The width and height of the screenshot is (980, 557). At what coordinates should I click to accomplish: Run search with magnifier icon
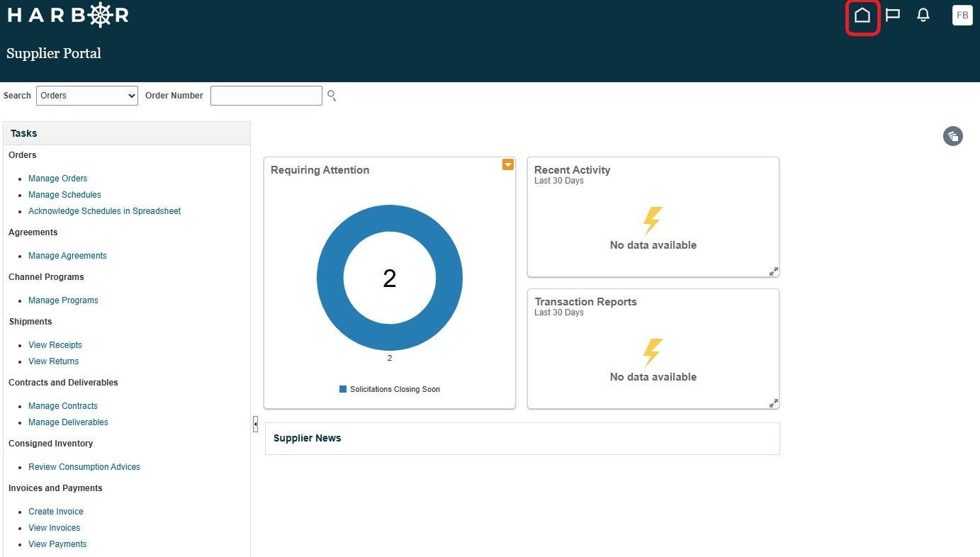click(332, 96)
